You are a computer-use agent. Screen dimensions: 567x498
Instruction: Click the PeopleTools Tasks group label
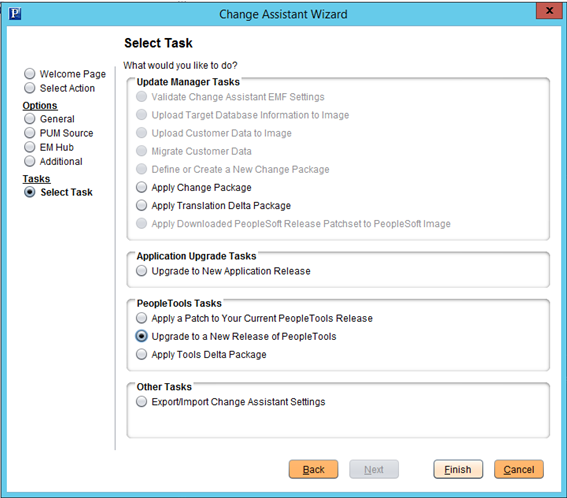point(179,303)
